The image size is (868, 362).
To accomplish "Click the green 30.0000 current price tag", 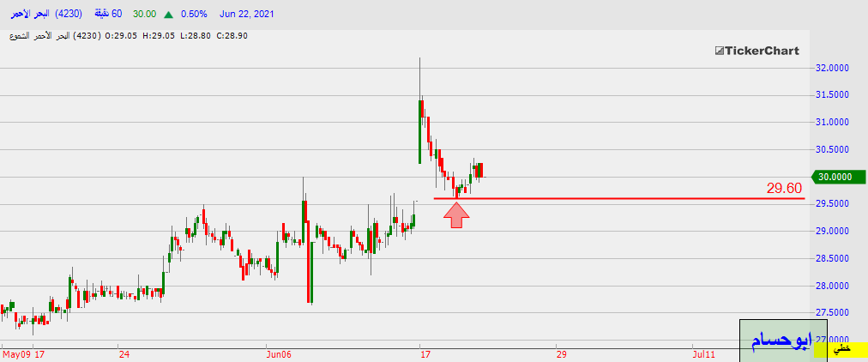I will [x=838, y=177].
